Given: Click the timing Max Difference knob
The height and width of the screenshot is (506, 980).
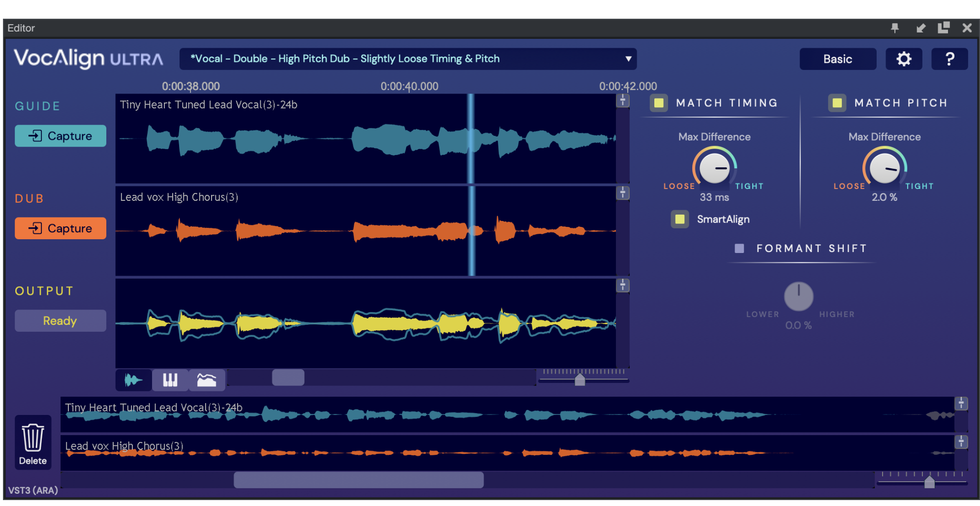Looking at the screenshot, I should click(x=714, y=168).
